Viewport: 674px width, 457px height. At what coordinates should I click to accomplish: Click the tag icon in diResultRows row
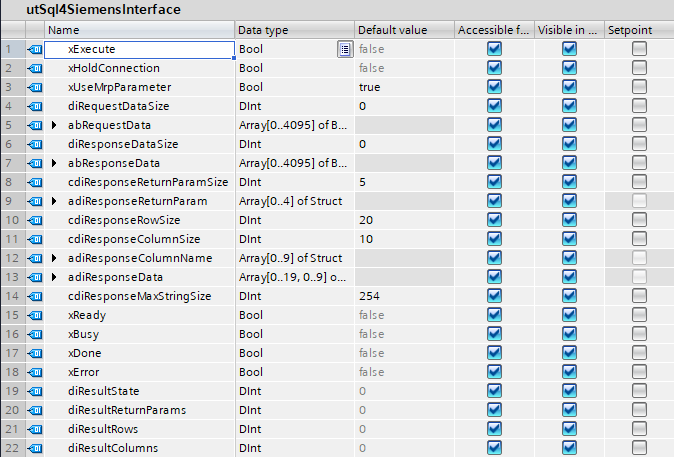pos(35,429)
